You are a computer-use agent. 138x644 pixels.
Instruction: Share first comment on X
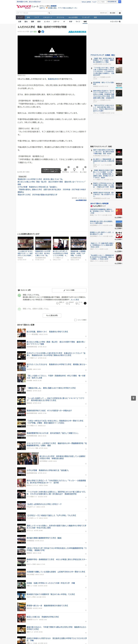click(x=85, y=303)
